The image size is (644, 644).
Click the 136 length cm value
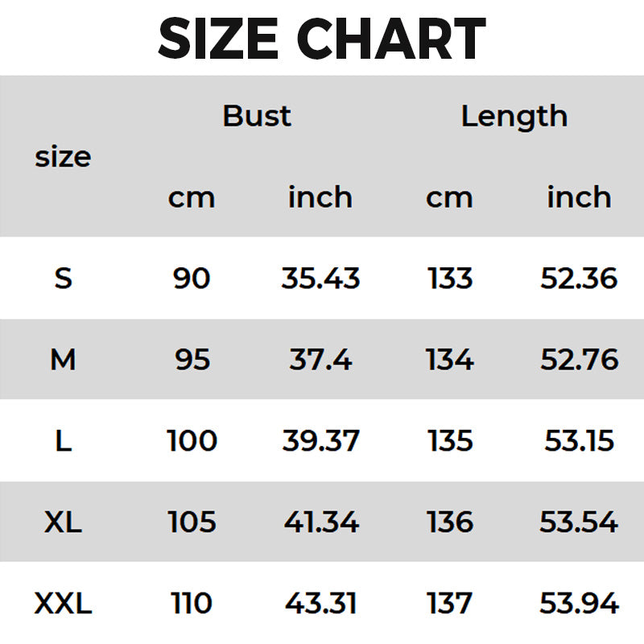(x=450, y=522)
